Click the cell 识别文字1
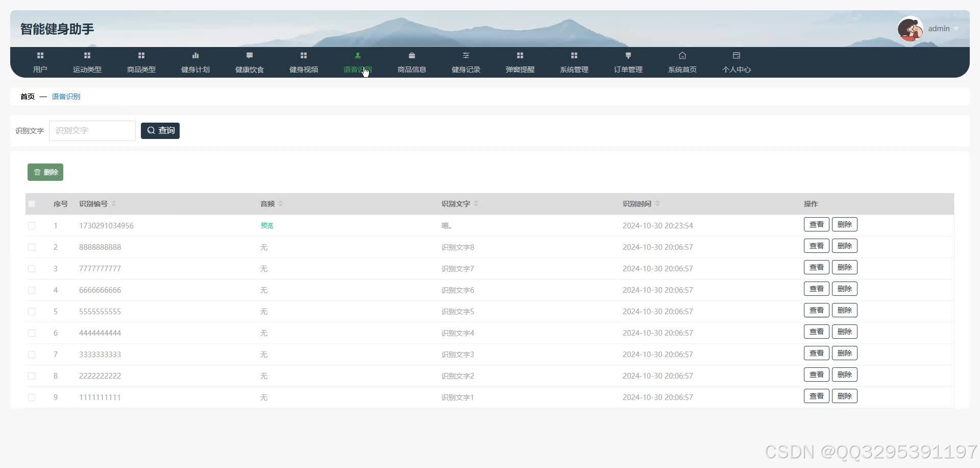980x468 pixels. coord(458,397)
